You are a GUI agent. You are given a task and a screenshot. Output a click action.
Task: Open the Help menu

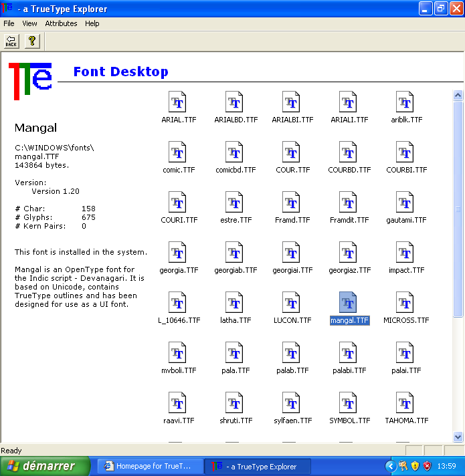92,23
